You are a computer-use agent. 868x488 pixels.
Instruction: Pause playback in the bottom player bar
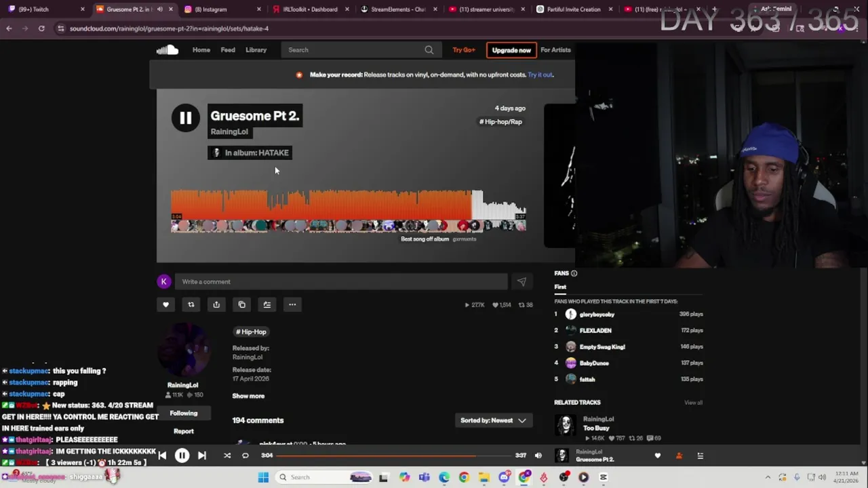tap(182, 455)
